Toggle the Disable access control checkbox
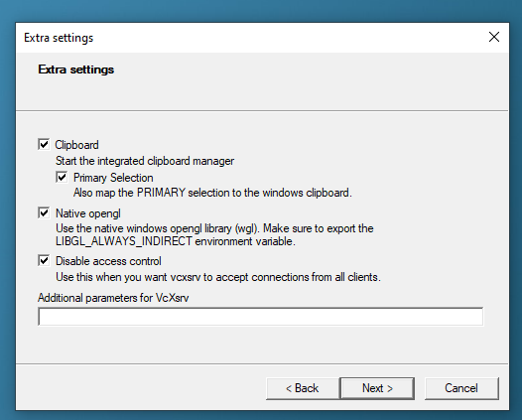Screen dimensions: 522x420 coord(44,261)
